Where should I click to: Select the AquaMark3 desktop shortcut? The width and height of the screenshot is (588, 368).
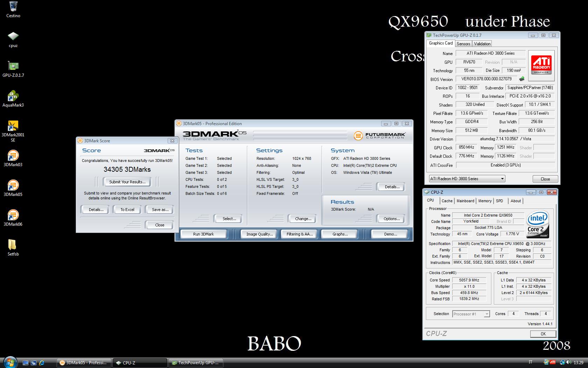point(13,99)
